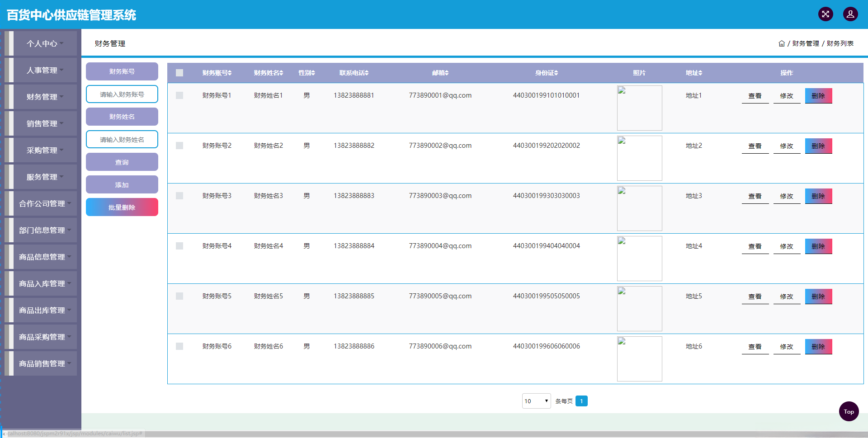Expand the 财务管理 sidebar menu
Viewport: 868px width, 438px height.
pyautogui.click(x=41, y=97)
